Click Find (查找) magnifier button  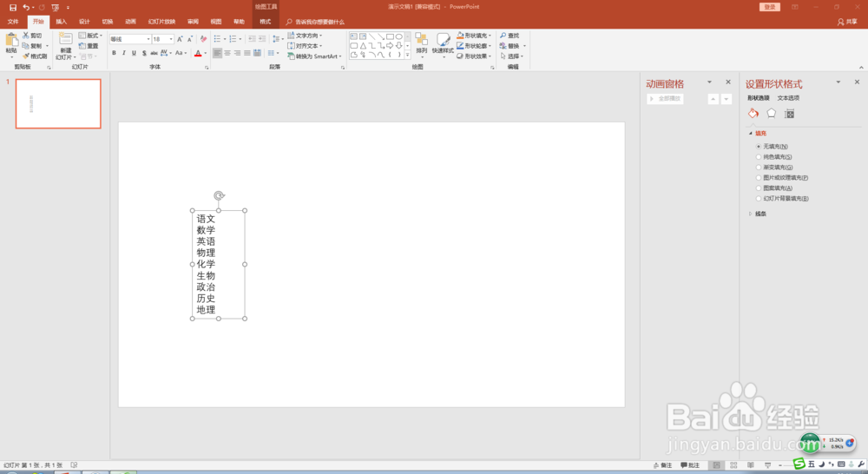coord(510,36)
